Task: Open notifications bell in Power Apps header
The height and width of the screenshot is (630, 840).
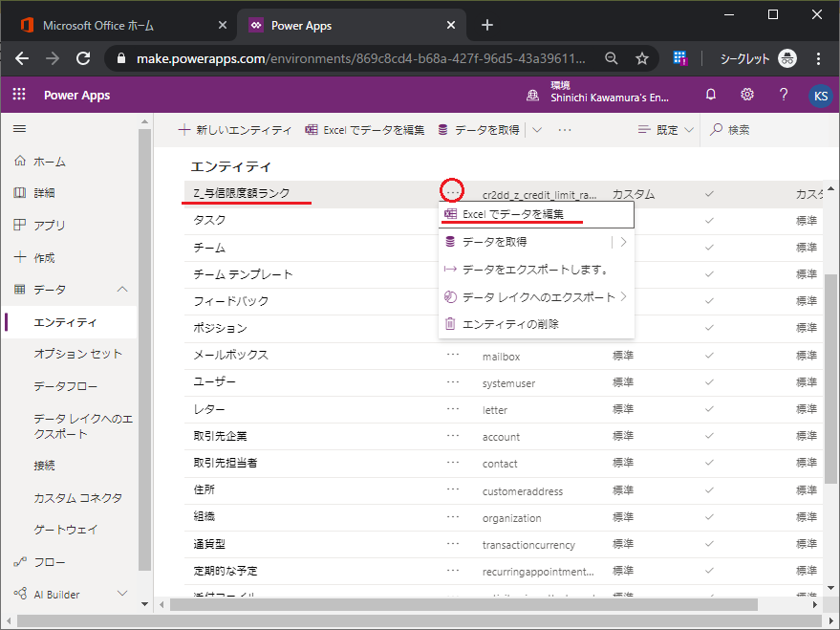Action: tap(711, 95)
